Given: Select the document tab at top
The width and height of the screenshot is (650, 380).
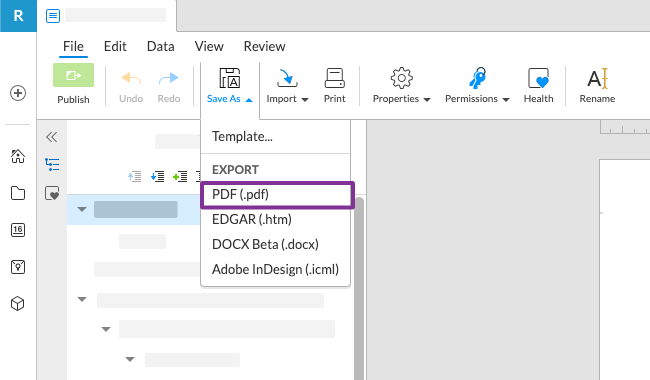Looking at the screenshot, I should [x=107, y=16].
